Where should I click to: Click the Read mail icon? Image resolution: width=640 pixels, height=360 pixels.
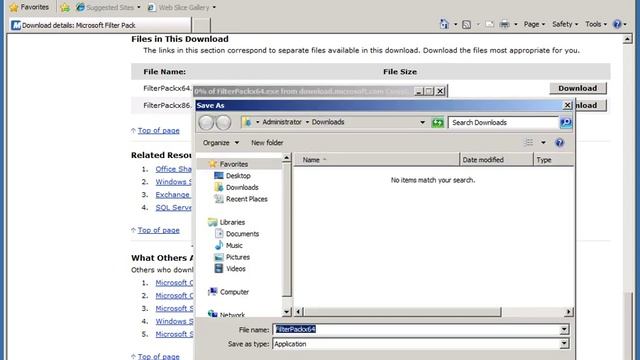[x=489, y=24]
